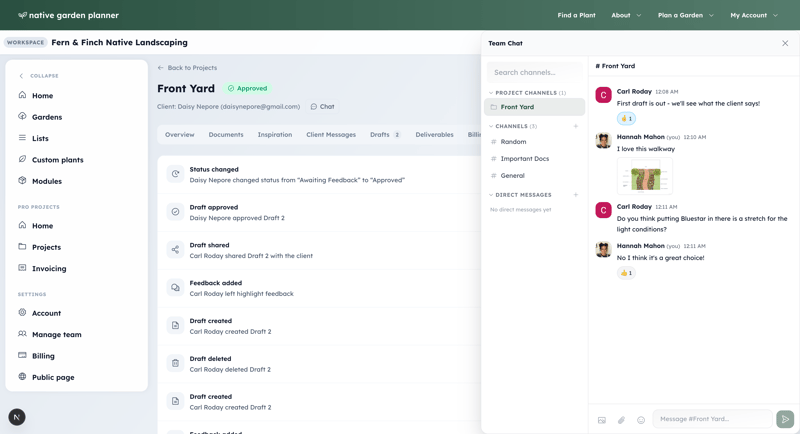This screenshot has height=434, width=800.
Task: Collapse the Project Channels section
Action: coord(491,93)
